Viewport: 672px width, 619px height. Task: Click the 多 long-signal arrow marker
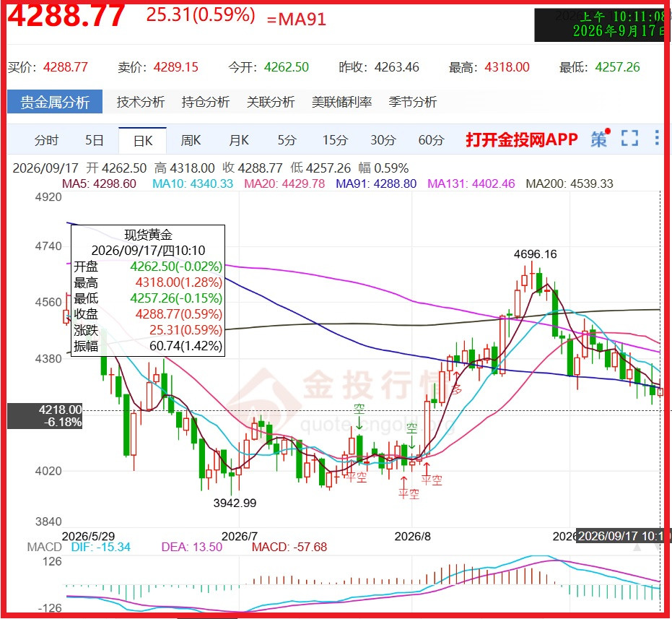pyautogui.click(x=457, y=384)
